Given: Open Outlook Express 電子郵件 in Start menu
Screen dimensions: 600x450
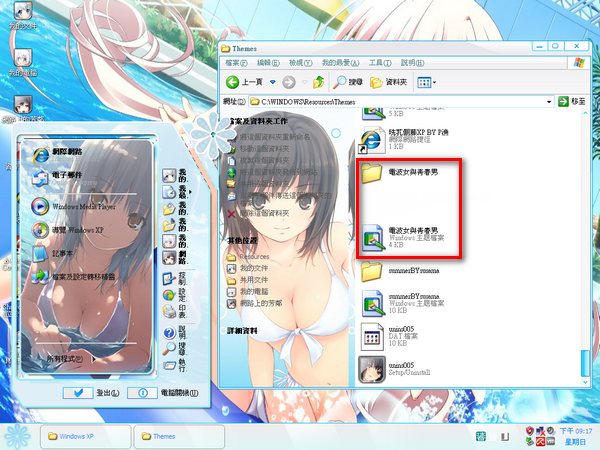Looking at the screenshot, I should click(59, 178).
